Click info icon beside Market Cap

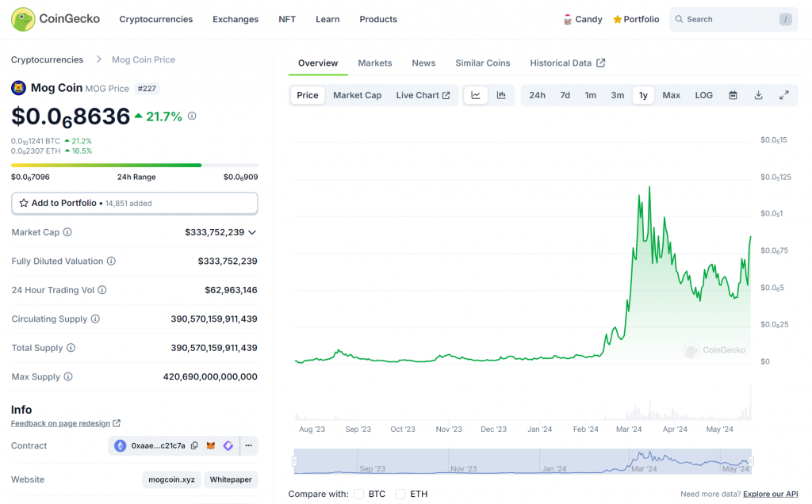click(x=67, y=232)
